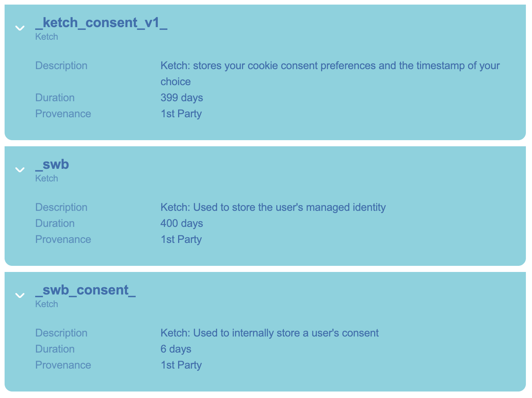Image resolution: width=532 pixels, height=398 pixels.
Task: Click 1st Party provenance in _swb_consent_ card
Action: click(x=181, y=365)
